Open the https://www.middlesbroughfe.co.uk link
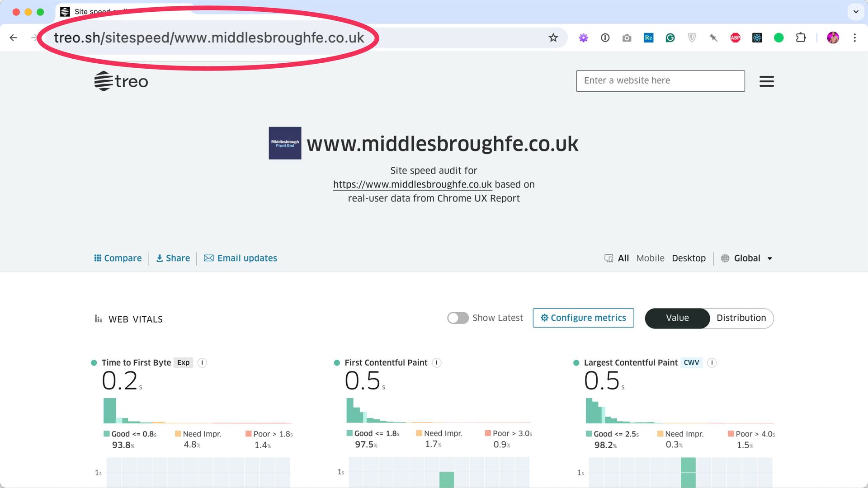868x488 pixels. coord(412,184)
